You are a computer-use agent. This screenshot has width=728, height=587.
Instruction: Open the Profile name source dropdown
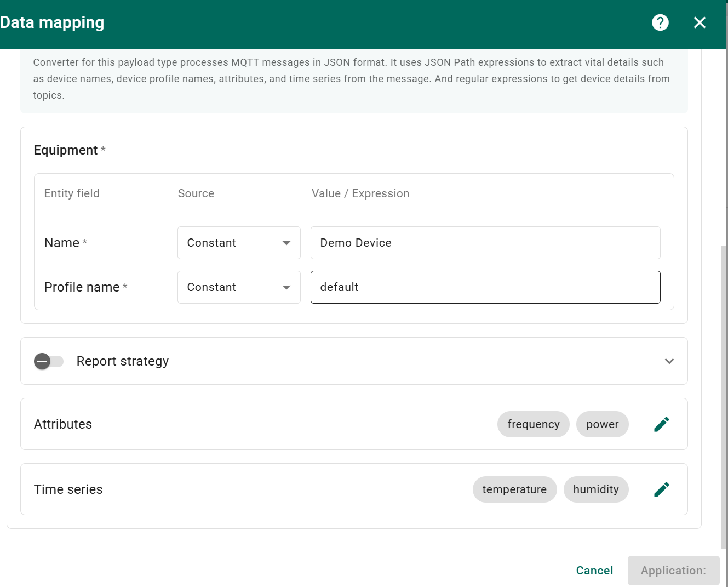(239, 287)
